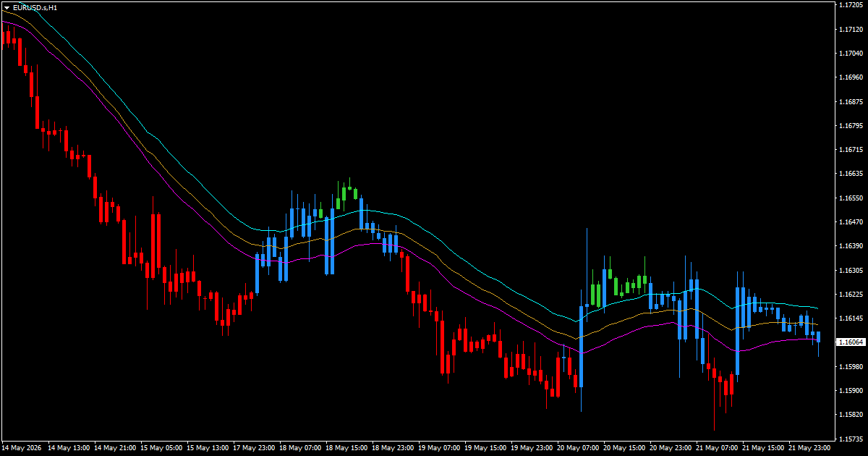
Task: Click the 20 May 07:00 time label
Action: (x=578, y=448)
